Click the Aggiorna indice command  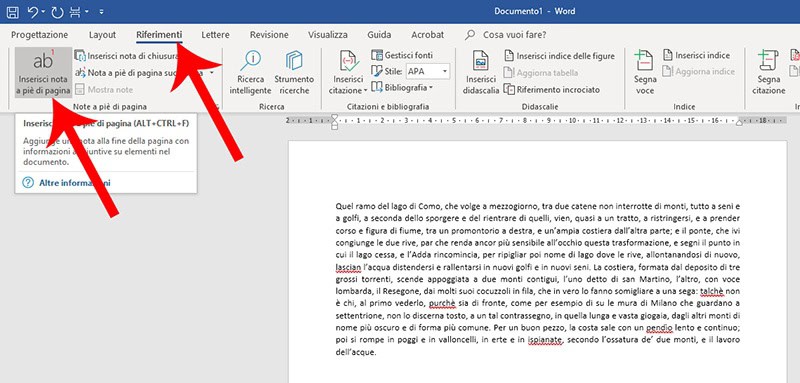click(699, 72)
